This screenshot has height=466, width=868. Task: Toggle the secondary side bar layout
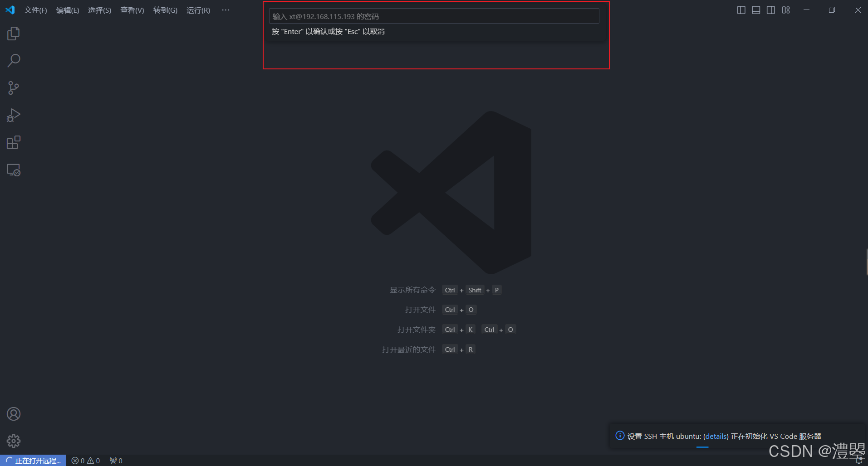pyautogui.click(x=771, y=10)
